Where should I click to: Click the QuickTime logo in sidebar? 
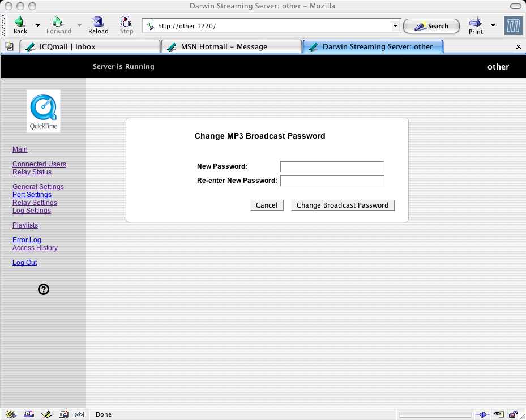tap(44, 111)
